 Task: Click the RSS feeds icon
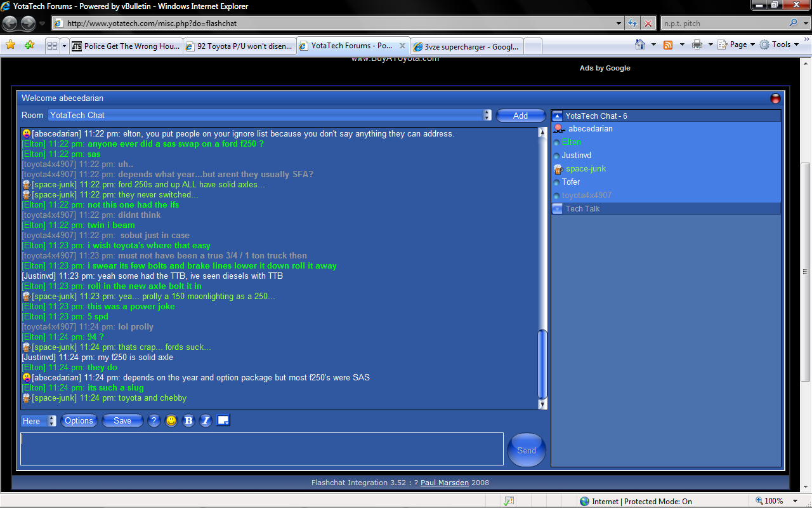(x=668, y=44)
